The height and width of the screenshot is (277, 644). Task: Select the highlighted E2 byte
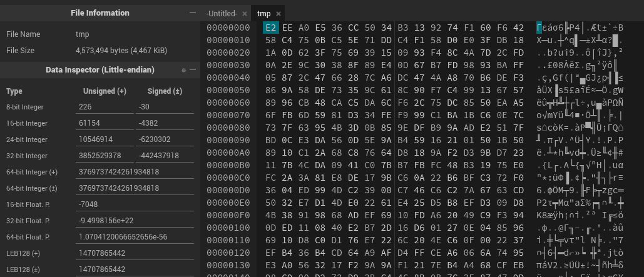[271, 28]
